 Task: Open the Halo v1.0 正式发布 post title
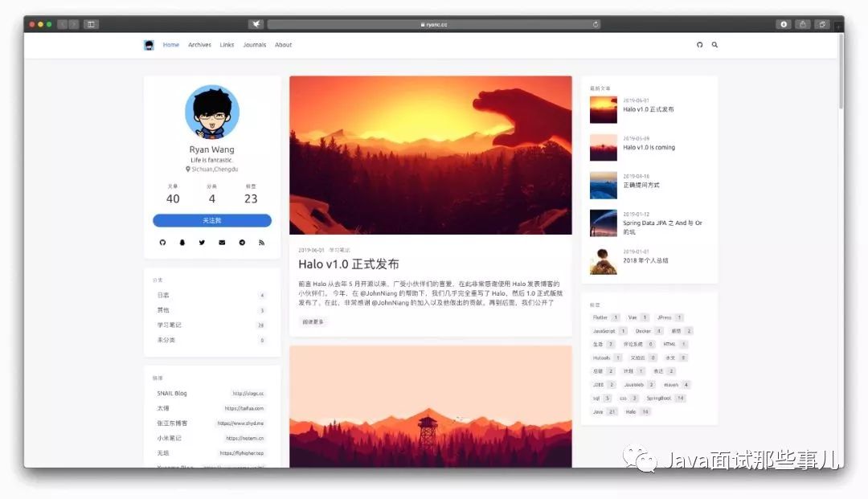pyautogui.click(x=349, y=264)
